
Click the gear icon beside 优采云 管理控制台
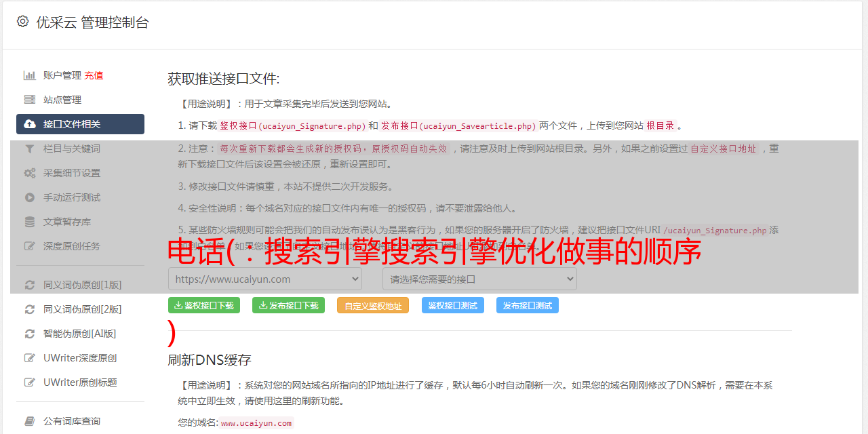pyautogui.click(x=22, y=22)
